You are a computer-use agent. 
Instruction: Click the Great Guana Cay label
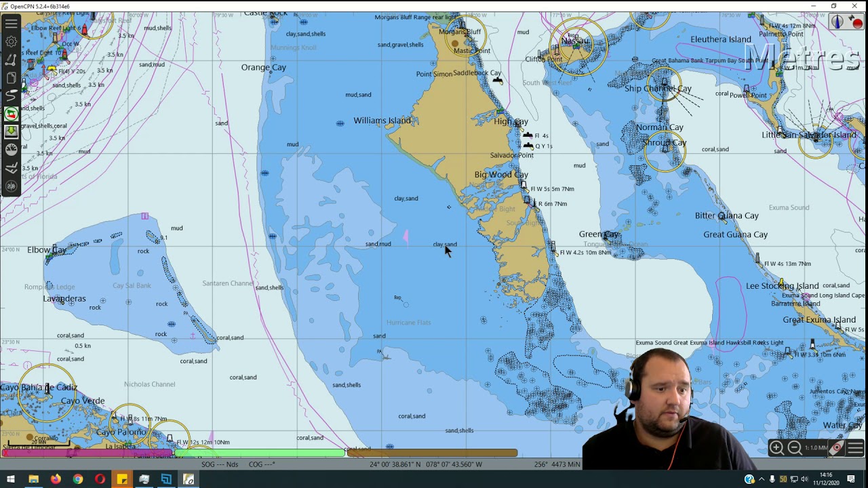[x=735, y=235]
